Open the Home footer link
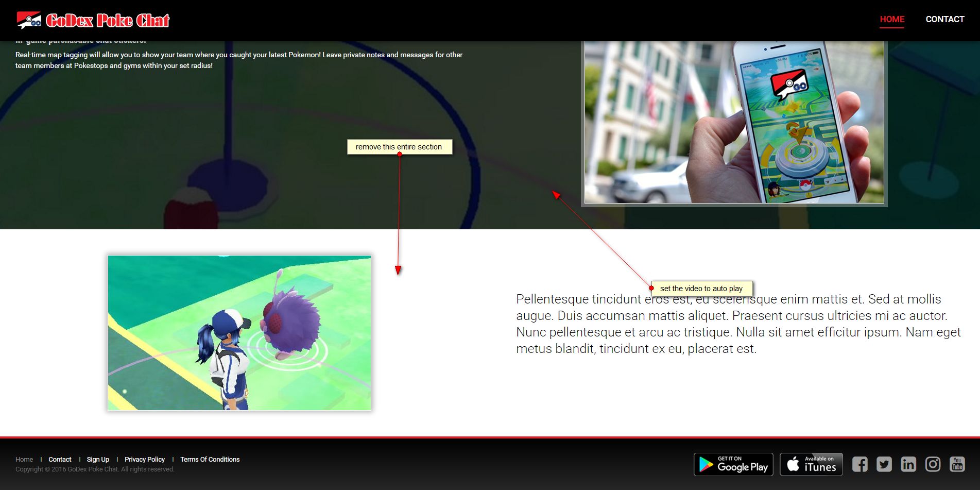Image resolution: width=980 pixels, height=490 pixels. point(24,459)
